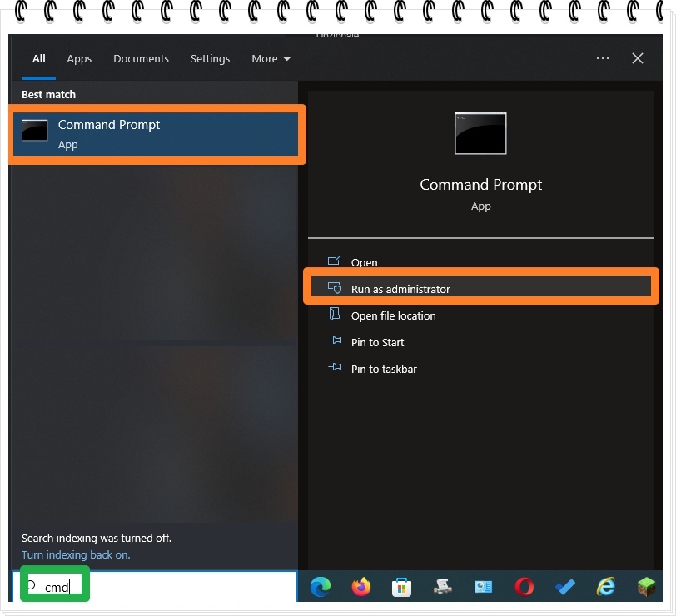
Task: Open Opera browser from the taskbar
Action: (524, 587)
